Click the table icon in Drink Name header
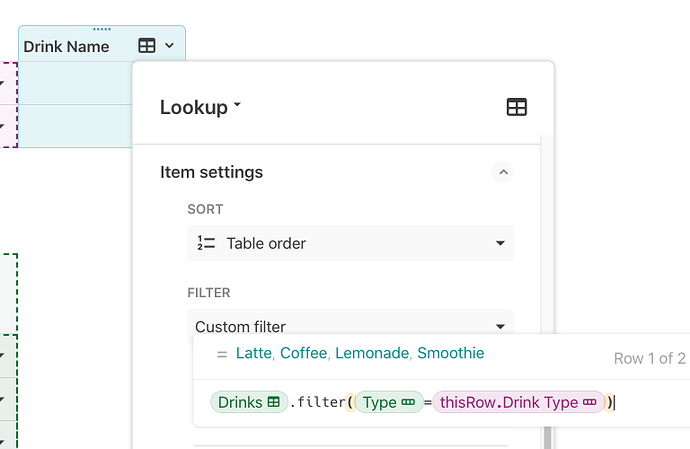The image size is (690, 449). tap(147, 46)
